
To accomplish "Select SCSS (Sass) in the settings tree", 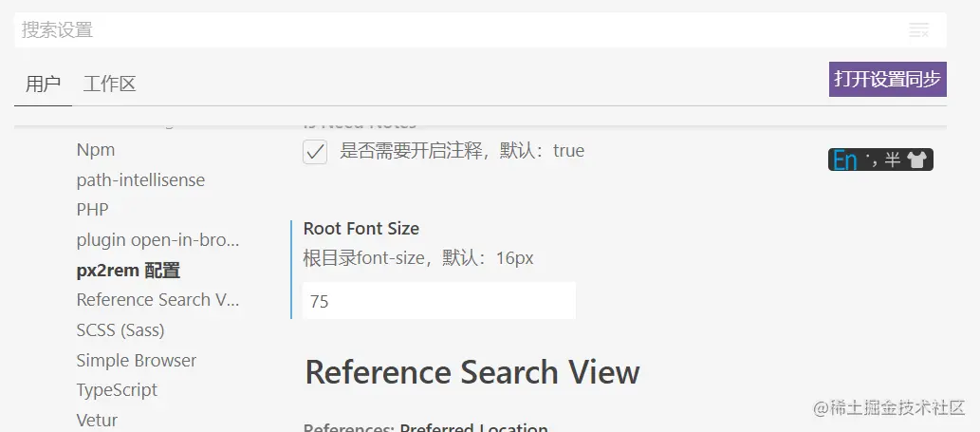I will [120, 330].
